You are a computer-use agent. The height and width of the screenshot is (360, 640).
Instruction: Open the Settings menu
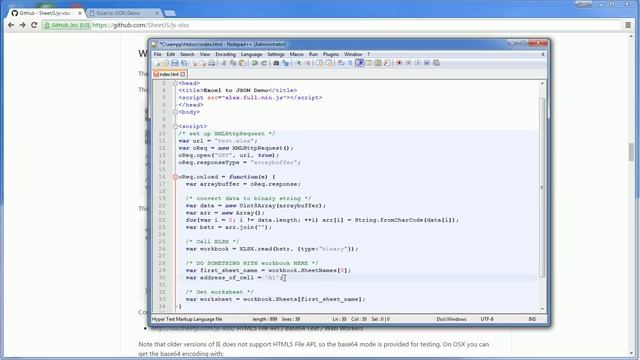[276, 54]
